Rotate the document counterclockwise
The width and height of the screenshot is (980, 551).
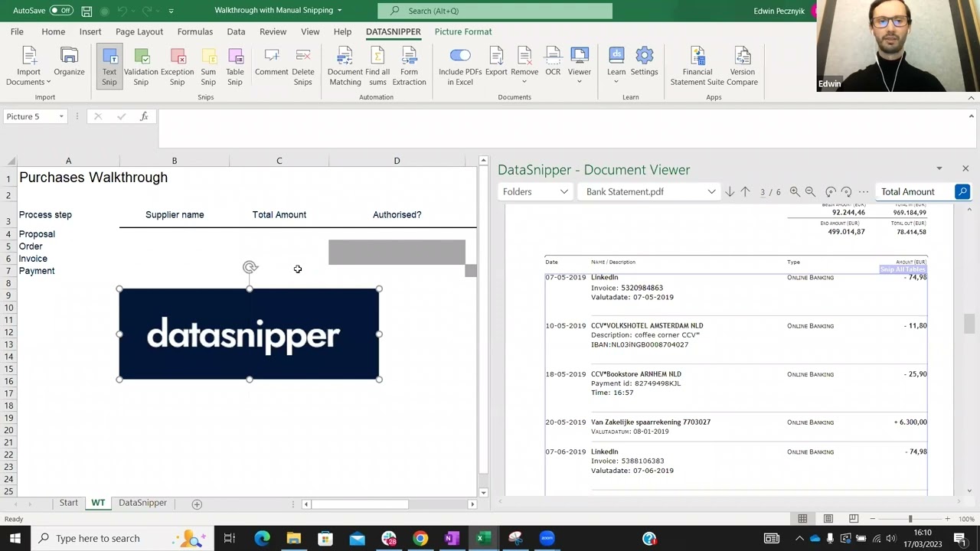[831, 192]
